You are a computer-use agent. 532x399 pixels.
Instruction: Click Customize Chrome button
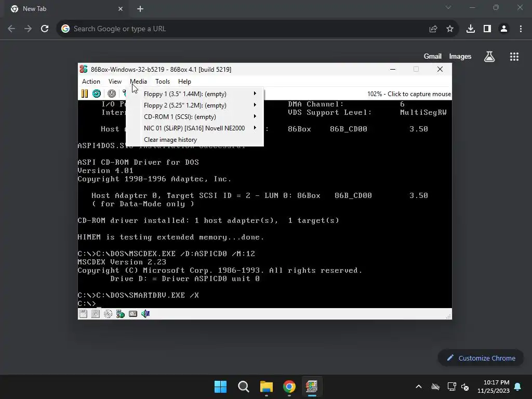[x=481, y=358]
